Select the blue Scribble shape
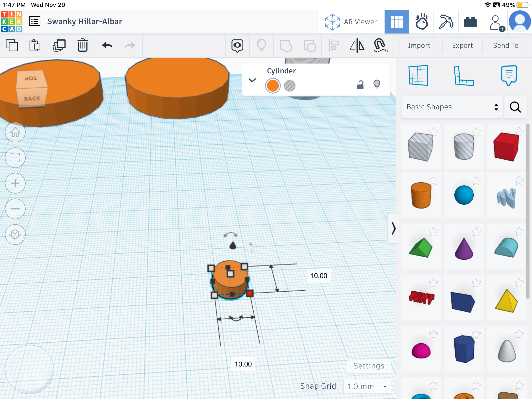 506,198
